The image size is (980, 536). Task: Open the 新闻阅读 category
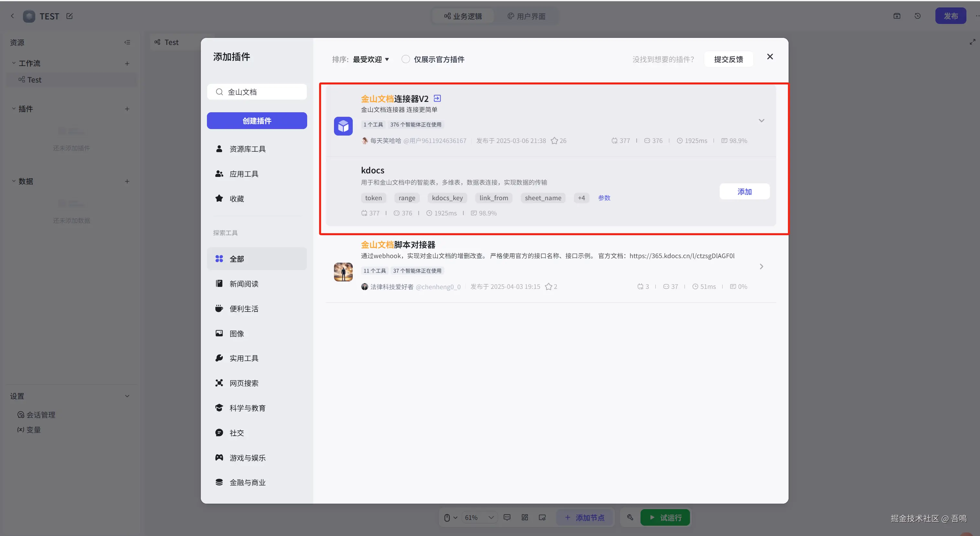point(243,284)
